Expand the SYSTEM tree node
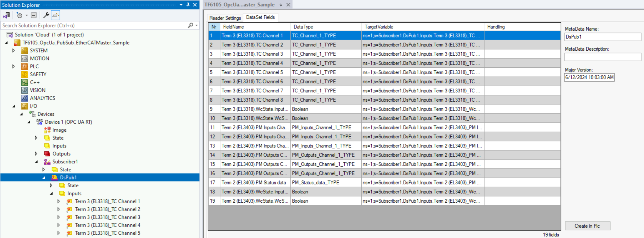The height and width of the screenshot is (238, 644). click(13, 50)
